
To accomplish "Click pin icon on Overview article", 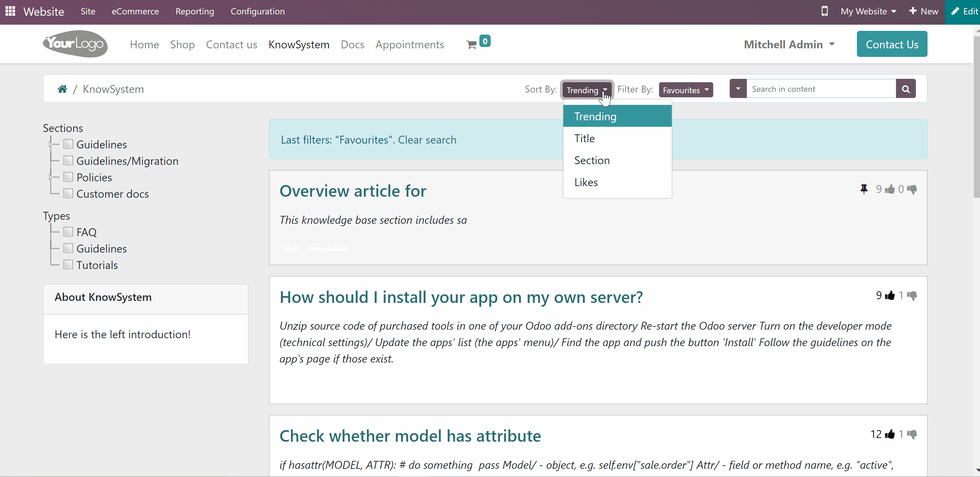I will (x=864, y=189).
